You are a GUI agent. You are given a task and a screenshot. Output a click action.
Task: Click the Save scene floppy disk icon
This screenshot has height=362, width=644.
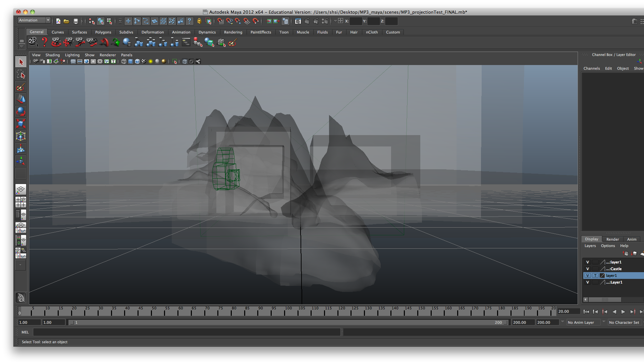[76, 21]
